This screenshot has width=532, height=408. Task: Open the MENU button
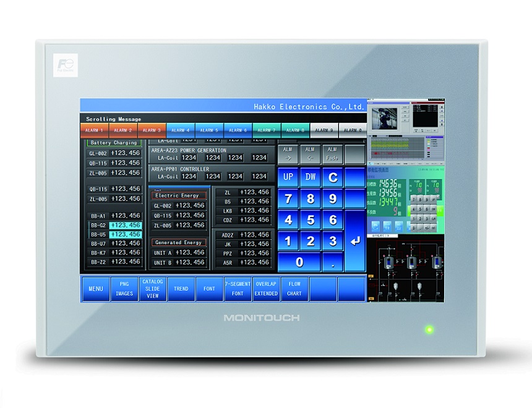pos(95,289)
